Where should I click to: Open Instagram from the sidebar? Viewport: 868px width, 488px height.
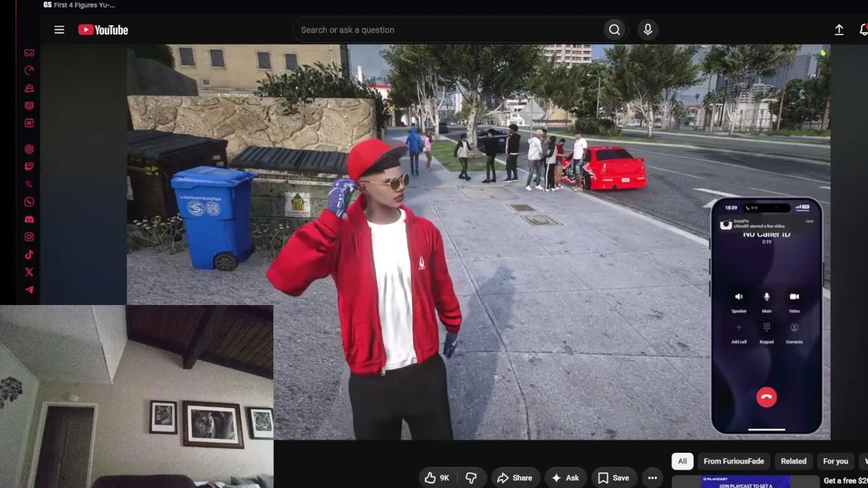tap(29, 237)
